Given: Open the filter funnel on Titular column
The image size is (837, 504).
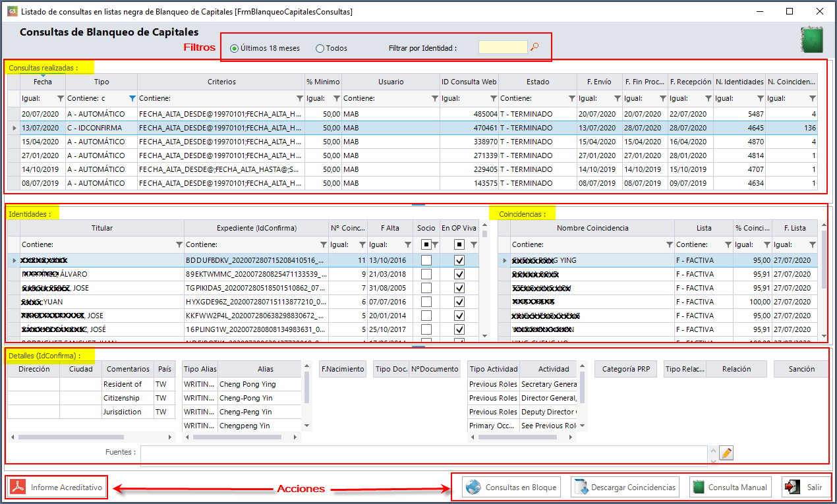Looking at the screenshot, I should pos(179,244).
